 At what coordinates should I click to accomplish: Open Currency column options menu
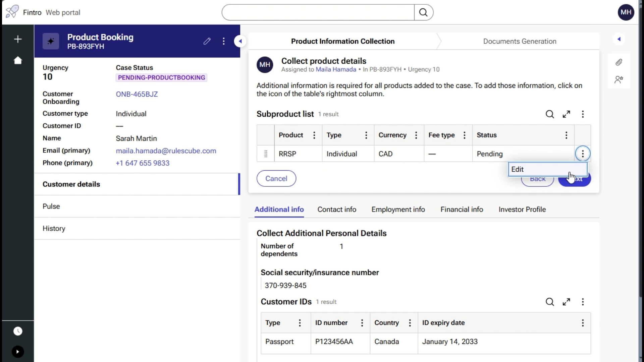(x=416, y=135)
